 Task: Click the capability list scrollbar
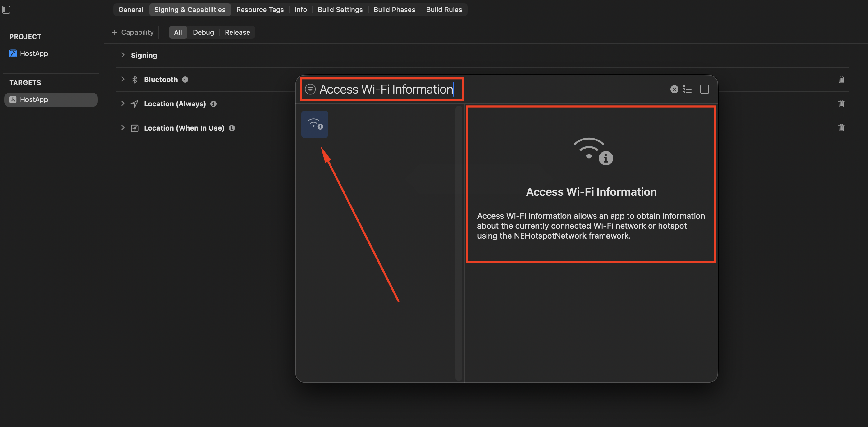pyautogui.click(x=459, y=243)
